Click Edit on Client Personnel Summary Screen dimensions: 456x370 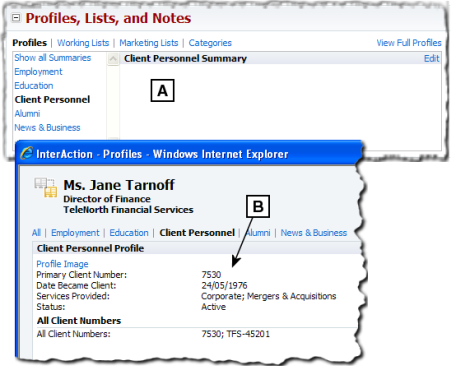[x=432, y=59]
